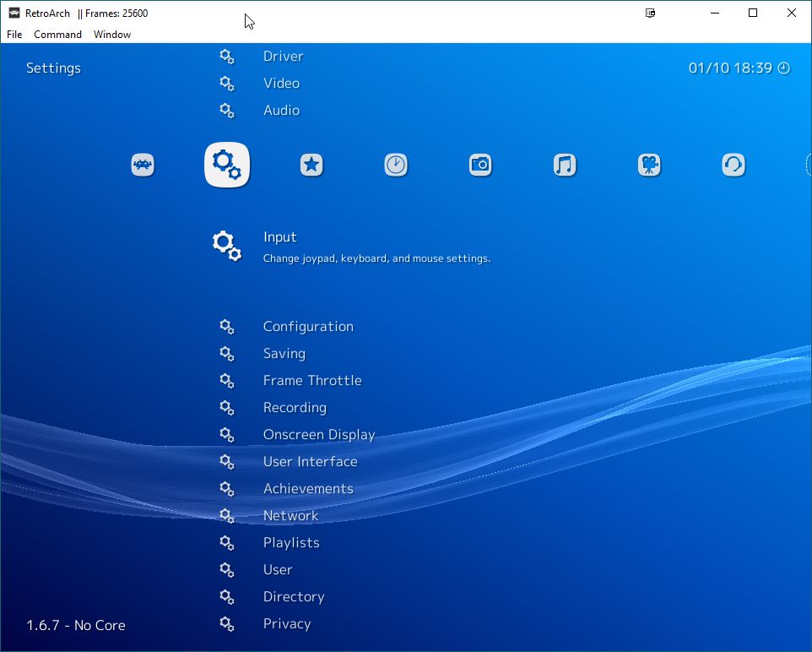Open the File menu

(14, 35)
